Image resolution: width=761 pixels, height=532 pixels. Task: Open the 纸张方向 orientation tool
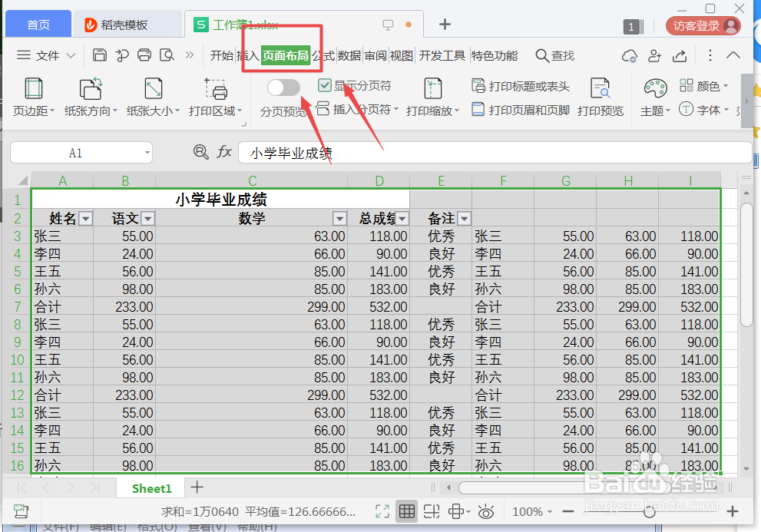point(91,97)
